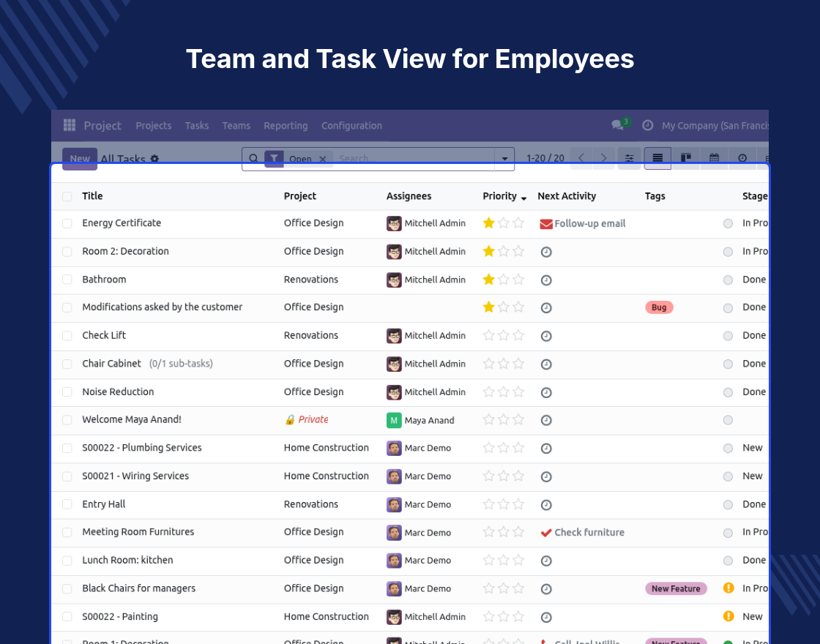Click the Follow-up email envelope icon

click(x=546, y=224)
